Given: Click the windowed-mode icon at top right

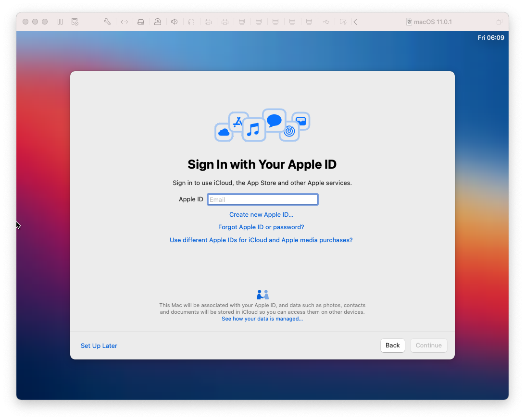Looking at the screenshot, I should click(x=499, y=22).
